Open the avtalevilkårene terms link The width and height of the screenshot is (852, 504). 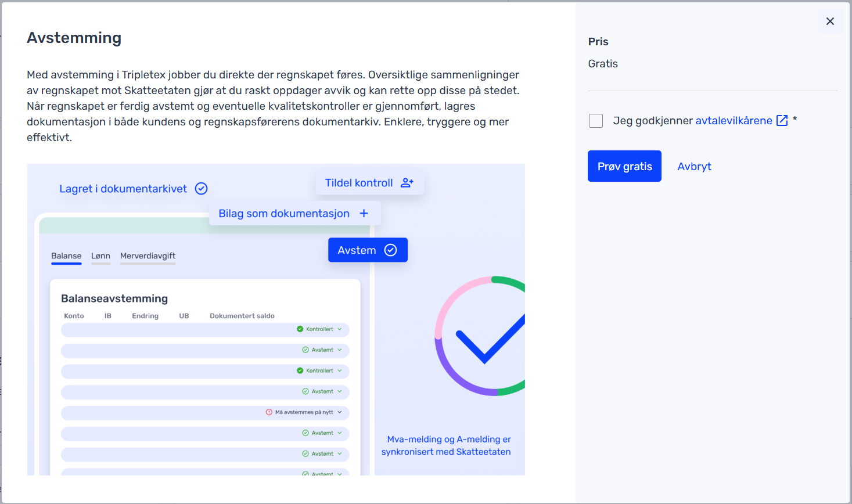(734, 121)
